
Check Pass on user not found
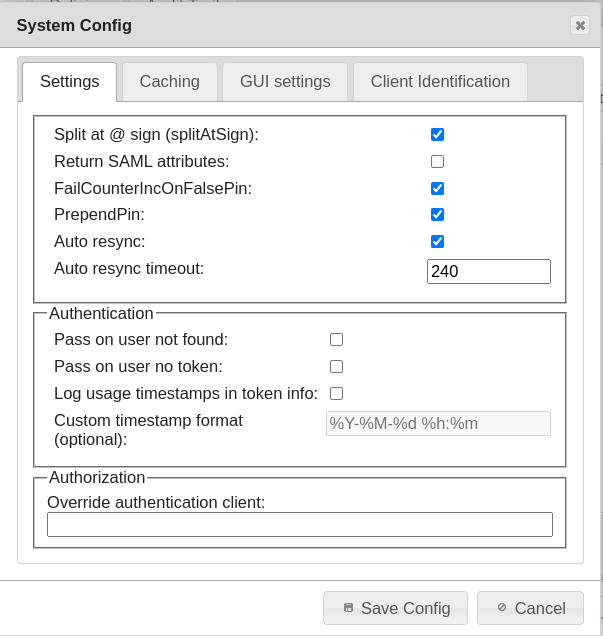click(337, 340)
